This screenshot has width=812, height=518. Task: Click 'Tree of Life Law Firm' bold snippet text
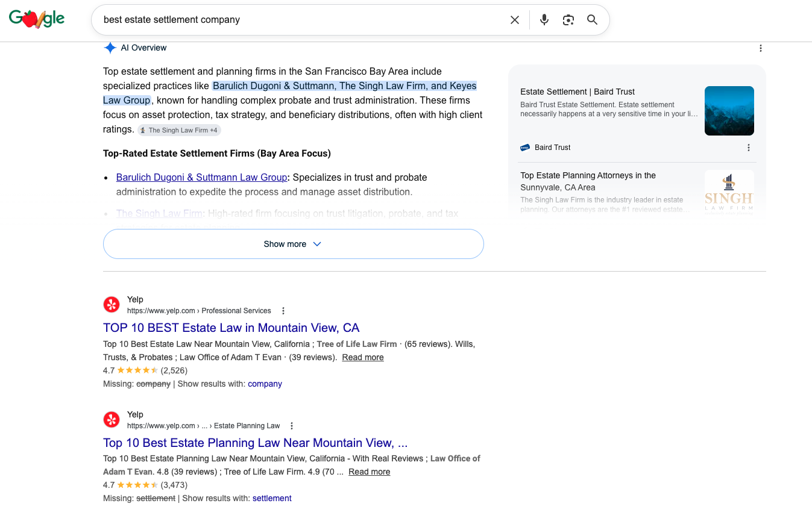point(357,344)
